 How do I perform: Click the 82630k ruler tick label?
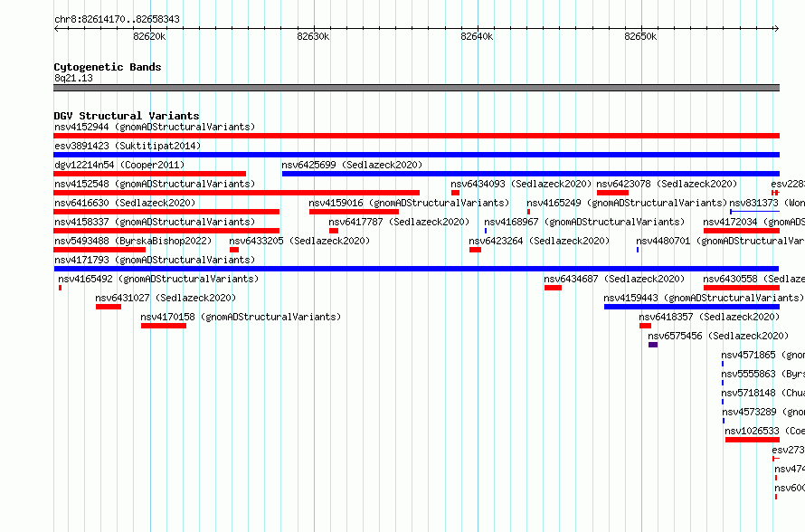[313, 36]
